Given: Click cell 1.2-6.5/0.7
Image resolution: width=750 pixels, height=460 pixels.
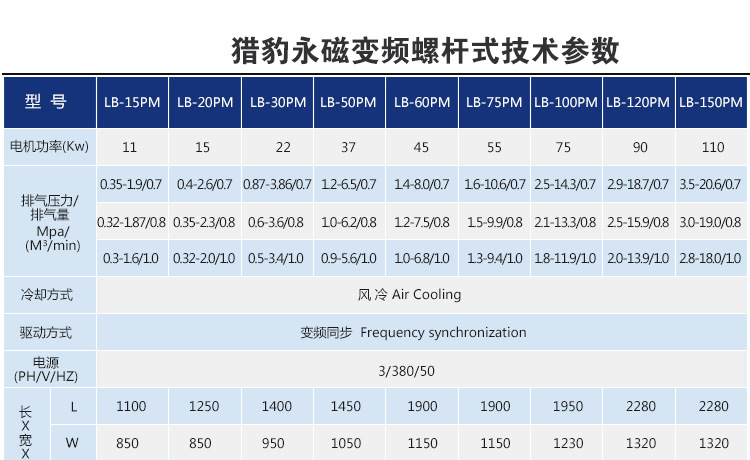Looking at the screenshot, I should [349, 184].
